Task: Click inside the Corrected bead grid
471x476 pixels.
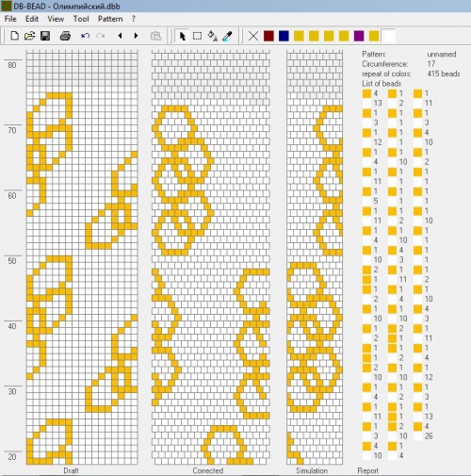Action: 211,257
